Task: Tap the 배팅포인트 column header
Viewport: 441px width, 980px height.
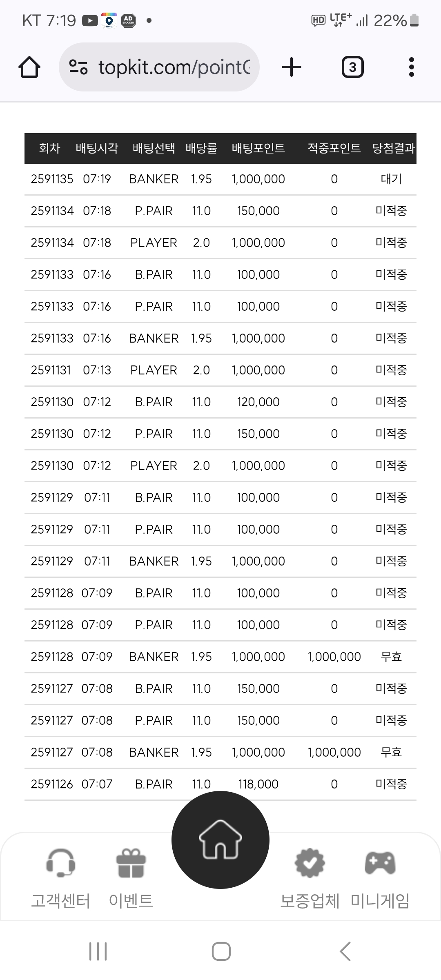Action: click(258, 148)
